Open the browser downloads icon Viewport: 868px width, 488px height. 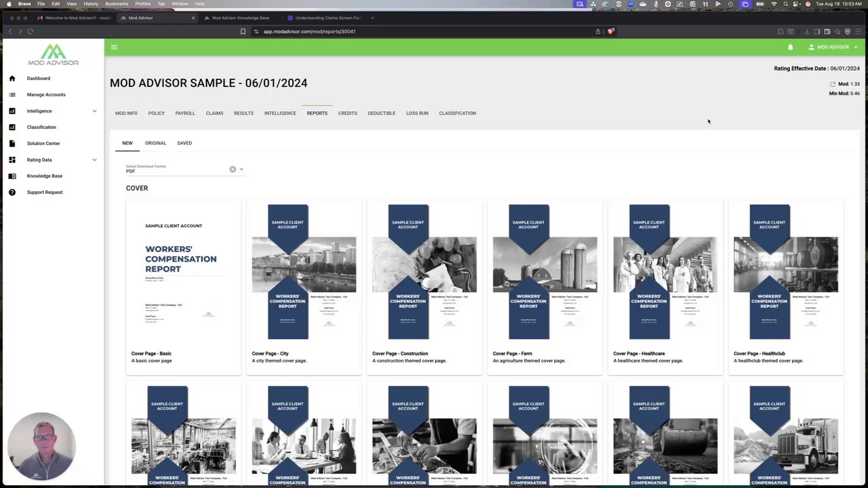click(807, 31)
